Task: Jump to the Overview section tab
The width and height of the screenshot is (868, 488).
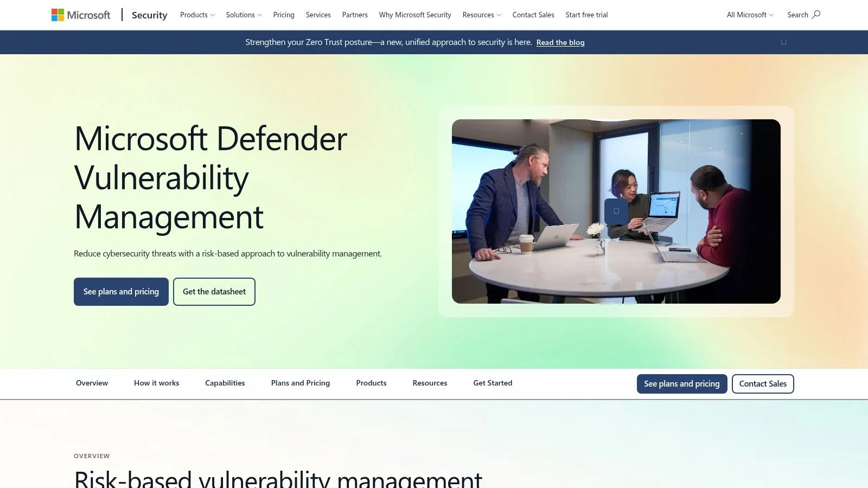Action: (92, 383)
